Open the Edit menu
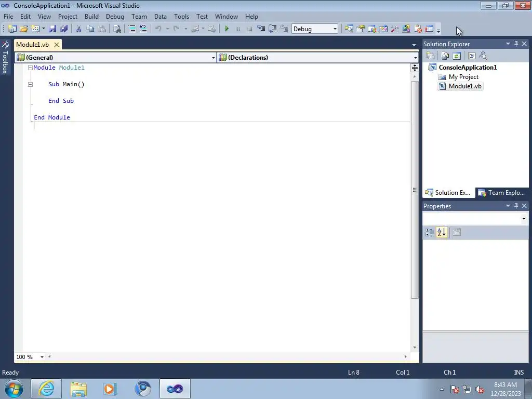This screenshot has width=532, height=399. (x=25, y=16)
